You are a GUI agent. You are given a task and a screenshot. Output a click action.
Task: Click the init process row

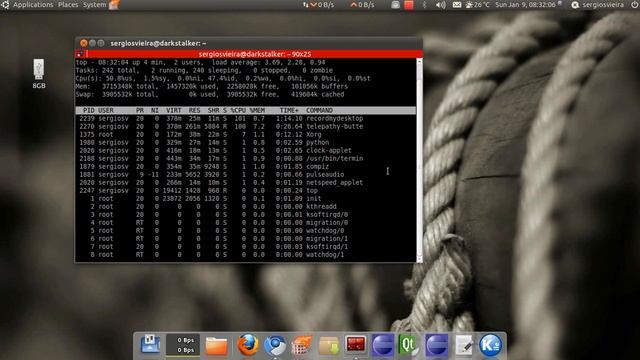(x=246, y=198)
